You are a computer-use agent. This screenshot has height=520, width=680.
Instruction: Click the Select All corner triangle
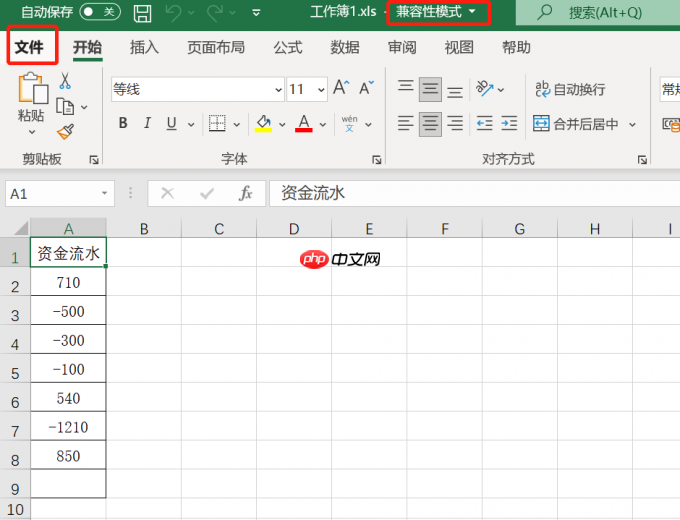[20, 228]
